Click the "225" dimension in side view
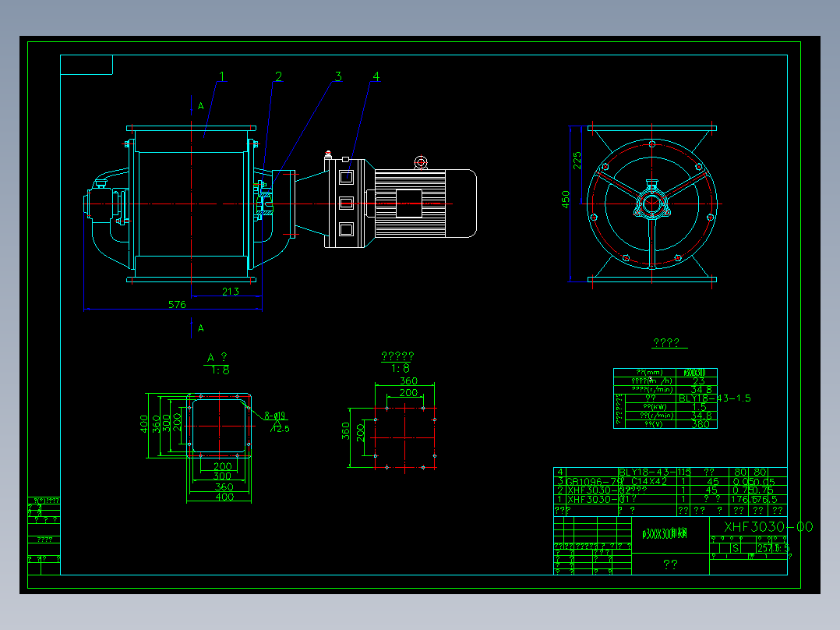This screenshot has width=840, height=630. coord(577,161)
